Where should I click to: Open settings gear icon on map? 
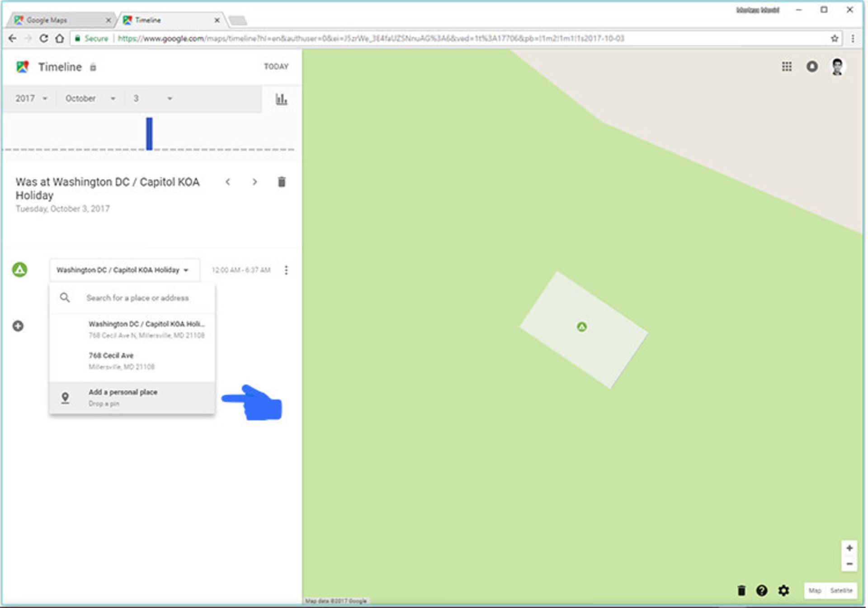coord(783,590)
